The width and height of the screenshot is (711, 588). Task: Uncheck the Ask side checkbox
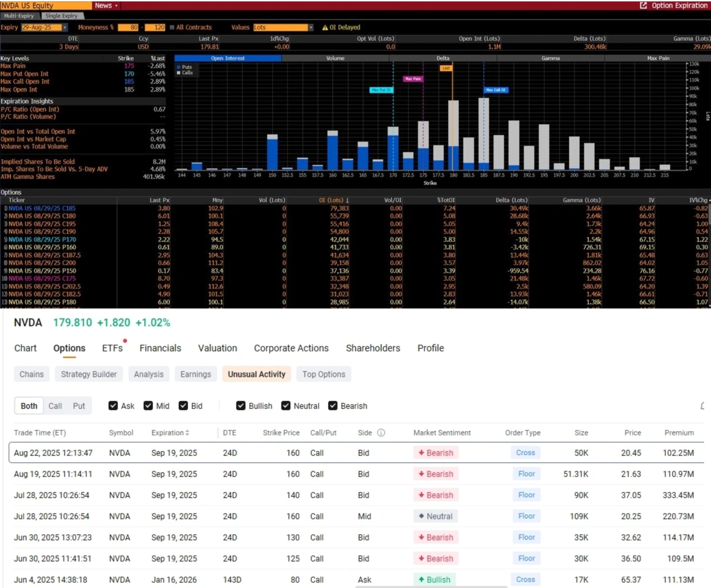tap(113, 406)
